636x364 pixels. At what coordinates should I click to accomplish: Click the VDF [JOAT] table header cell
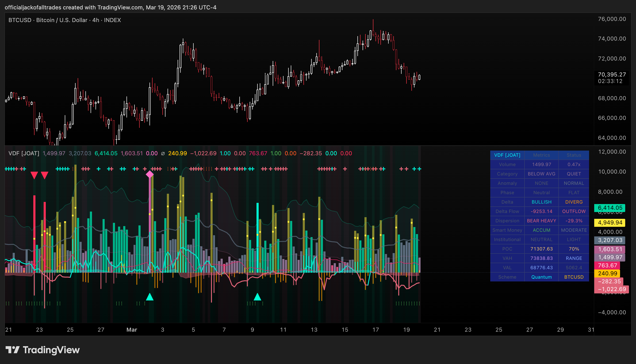coord(507,155)
